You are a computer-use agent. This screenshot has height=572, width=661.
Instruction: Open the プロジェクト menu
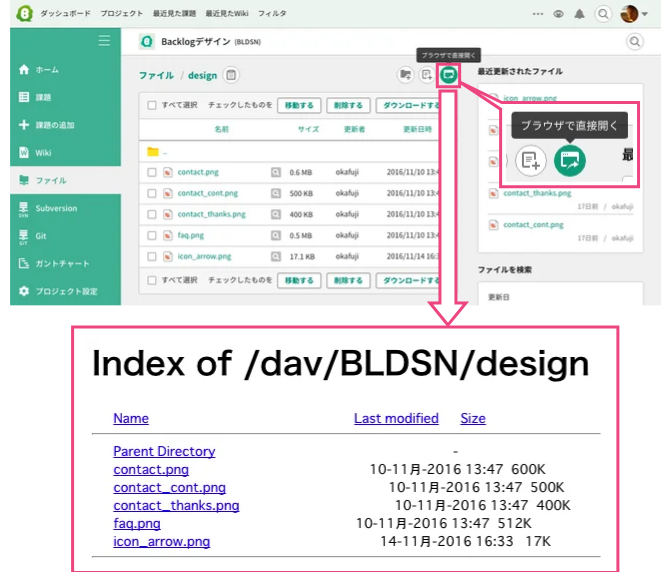click(121, 13)
